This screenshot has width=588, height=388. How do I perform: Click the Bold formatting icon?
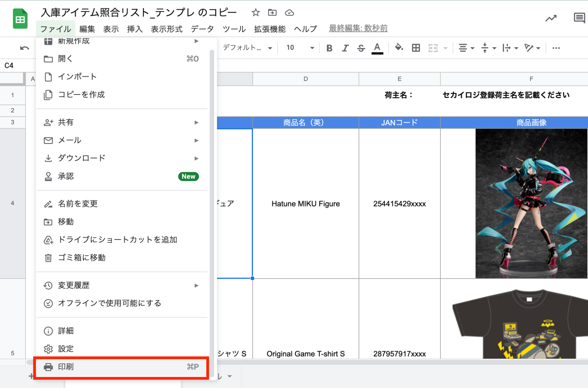[x=329, y=48]
